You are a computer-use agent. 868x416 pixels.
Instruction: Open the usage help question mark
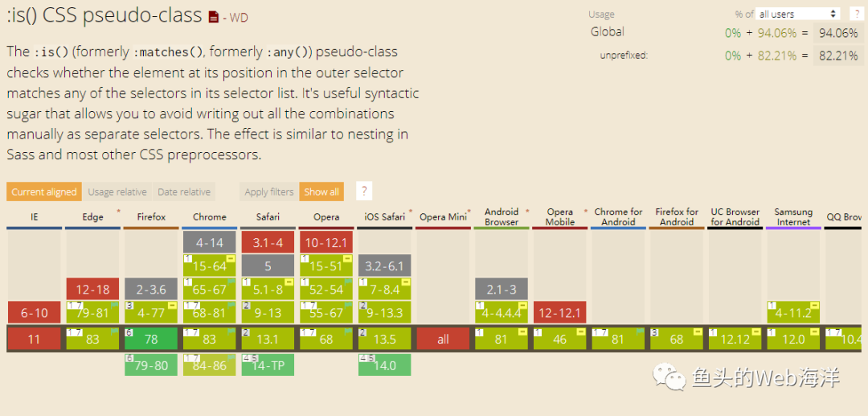(x=857, y=14)
